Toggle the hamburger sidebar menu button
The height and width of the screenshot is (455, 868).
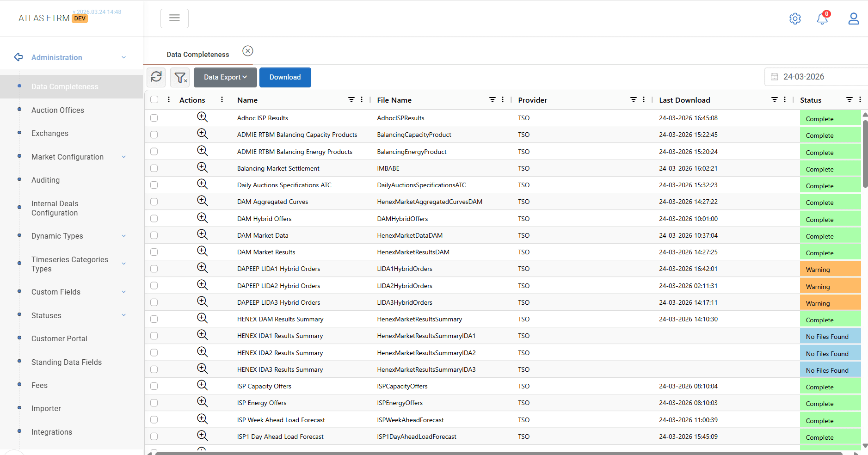point(174,18)
